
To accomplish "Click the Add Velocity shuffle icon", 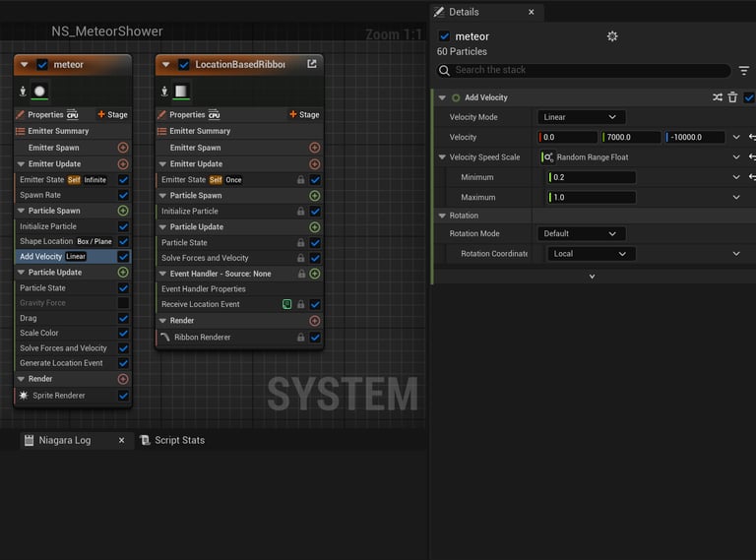I will click(718, 97).
